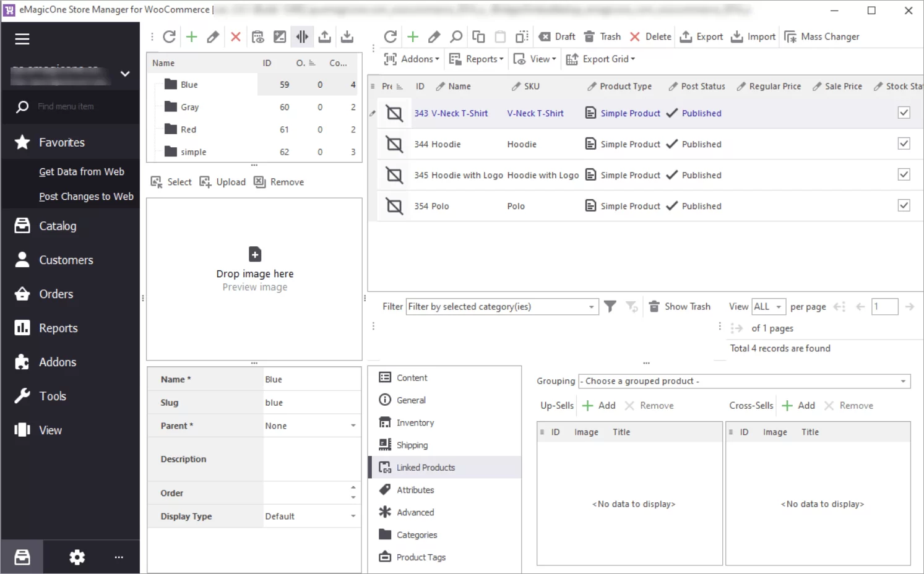Screen dimensions: 924x574
Task: Mark selected product as Draft
Action: click(556, 36)
